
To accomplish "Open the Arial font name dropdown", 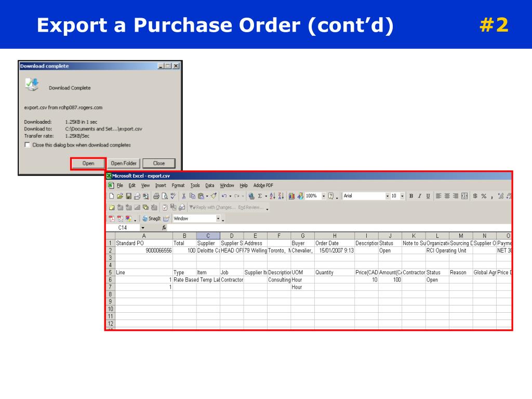I will coord(387,196).
